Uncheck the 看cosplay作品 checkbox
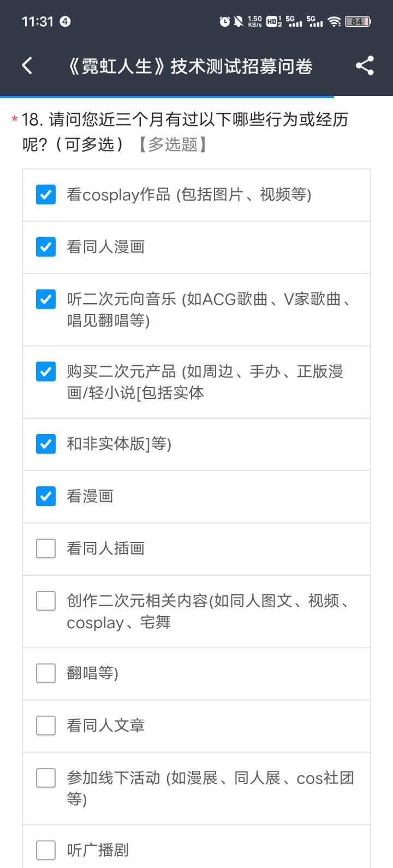The width and height of the screenshot is (393, 868). 46,195
